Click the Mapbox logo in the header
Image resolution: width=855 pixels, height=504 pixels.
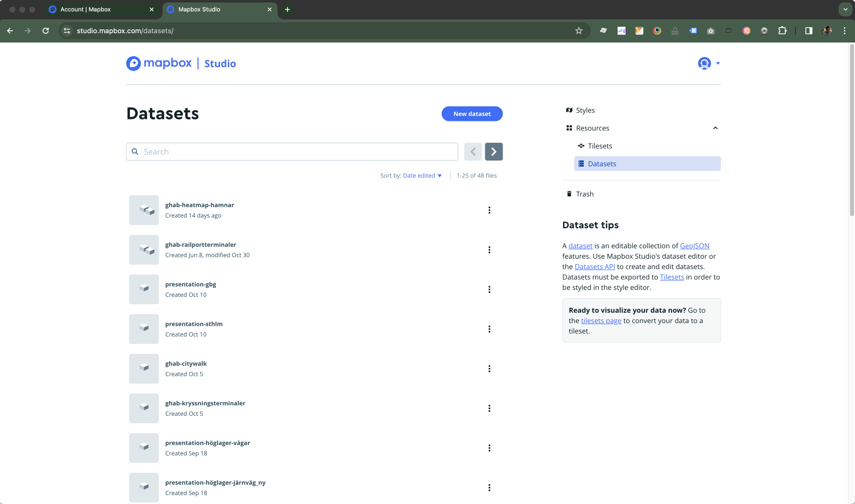(x=159, y=63)
